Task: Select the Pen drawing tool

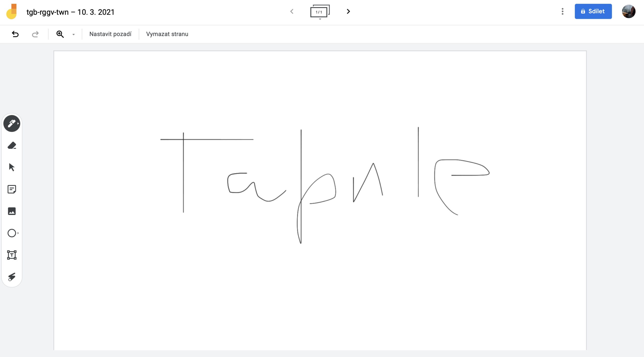Action: click(x=11, y=124)
